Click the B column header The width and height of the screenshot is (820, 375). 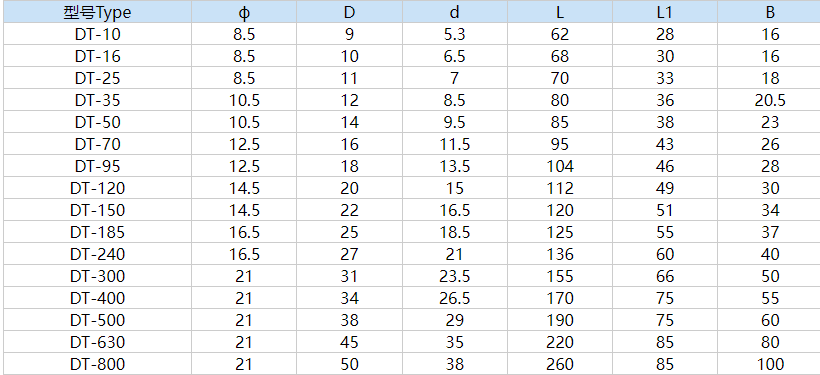point(770,13)
